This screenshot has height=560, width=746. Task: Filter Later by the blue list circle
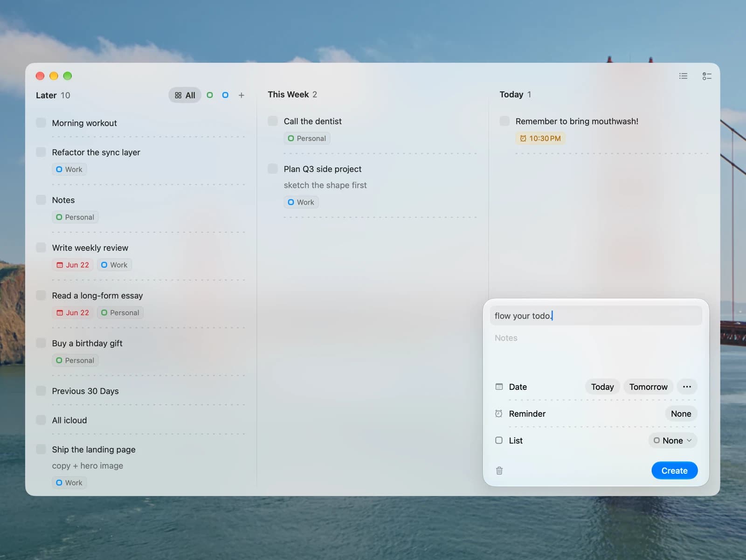coord(225,95)
